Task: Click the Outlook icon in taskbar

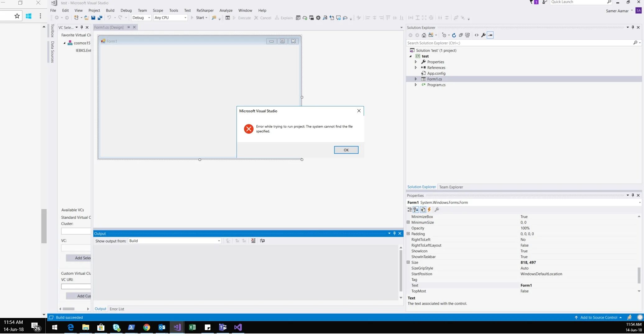Action: [x=162, y=327]
